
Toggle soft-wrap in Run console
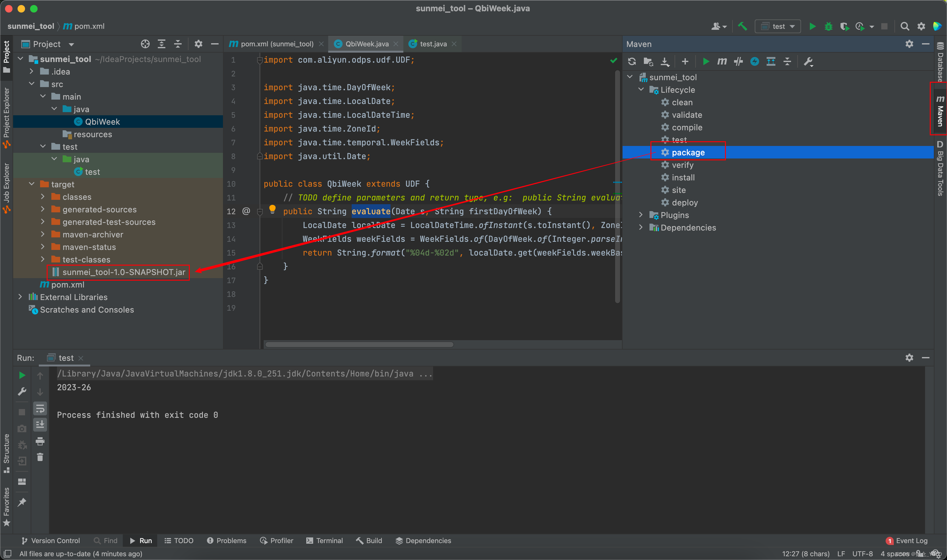click(x=40, y=408)
